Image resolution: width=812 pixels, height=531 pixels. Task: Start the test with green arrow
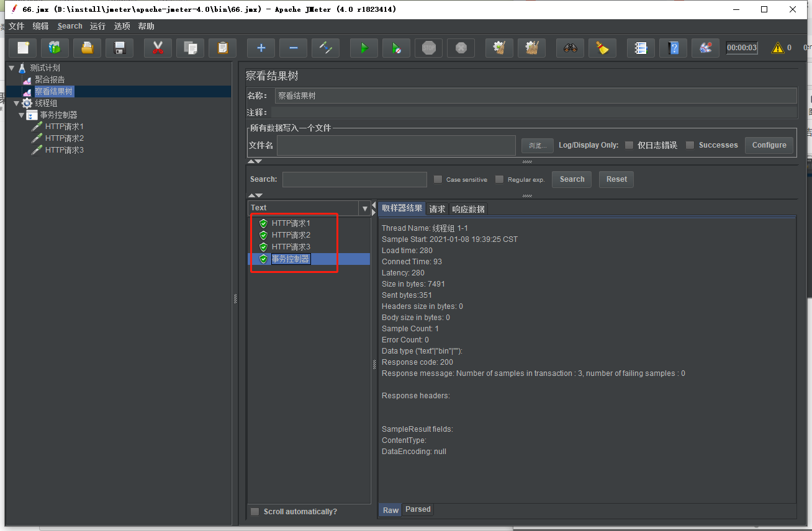tap(364, 48)
